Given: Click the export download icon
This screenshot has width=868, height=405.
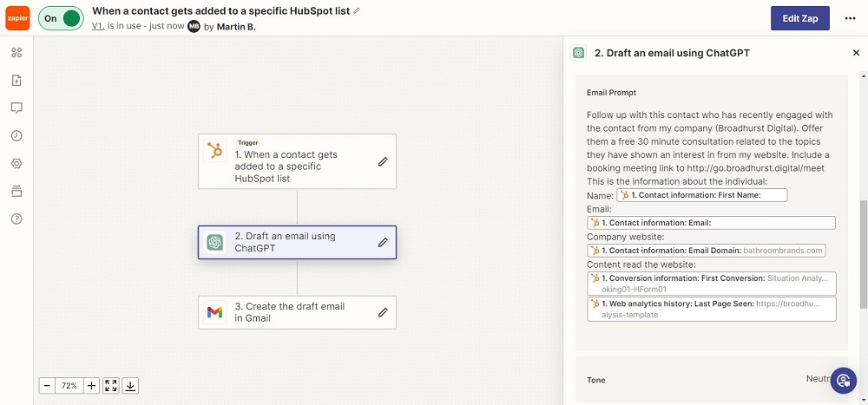Looking at the screenshot, I should (130, 386).
